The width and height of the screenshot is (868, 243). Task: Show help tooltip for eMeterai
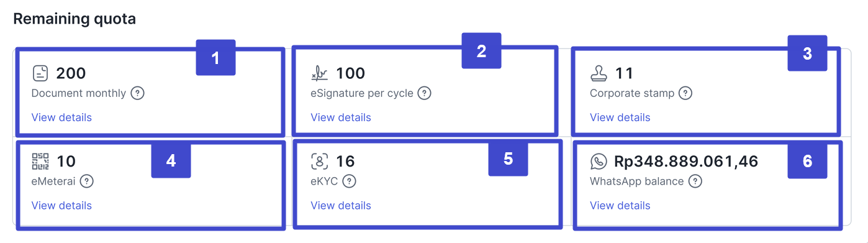[87, 181]
